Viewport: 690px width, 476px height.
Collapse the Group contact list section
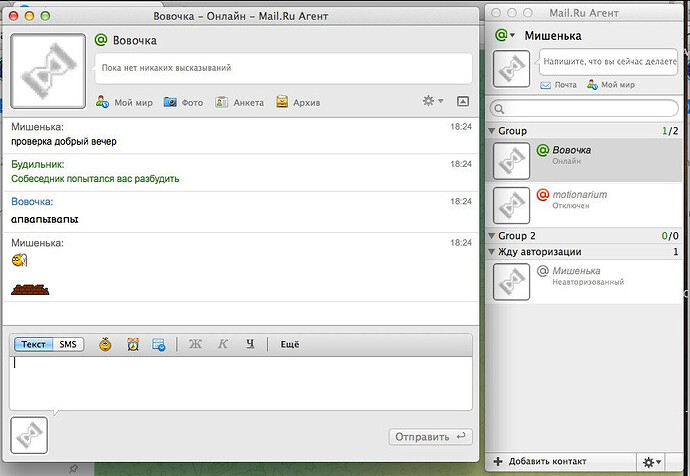pos(492,131)
